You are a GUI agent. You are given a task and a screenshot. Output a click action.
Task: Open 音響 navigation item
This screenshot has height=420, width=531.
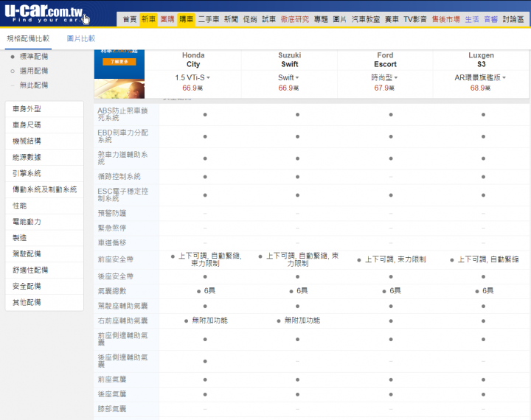tap(490, 19)
